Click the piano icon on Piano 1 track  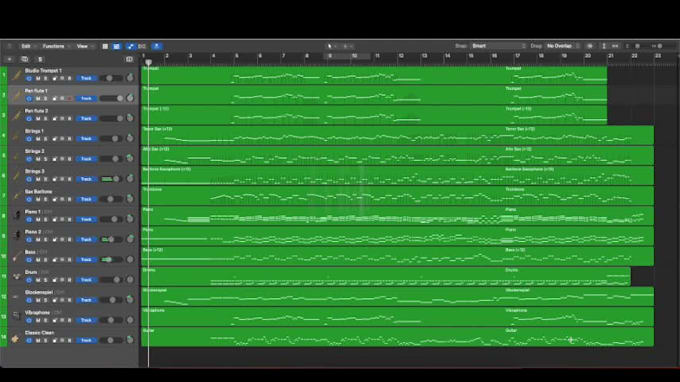tap(16, 215)
